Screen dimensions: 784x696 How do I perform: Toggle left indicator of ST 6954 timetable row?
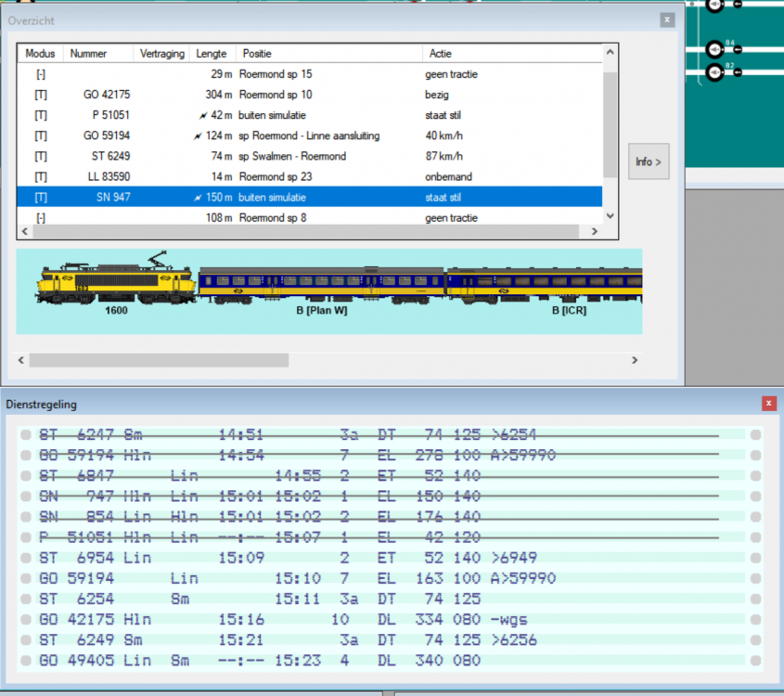point(25,560)
